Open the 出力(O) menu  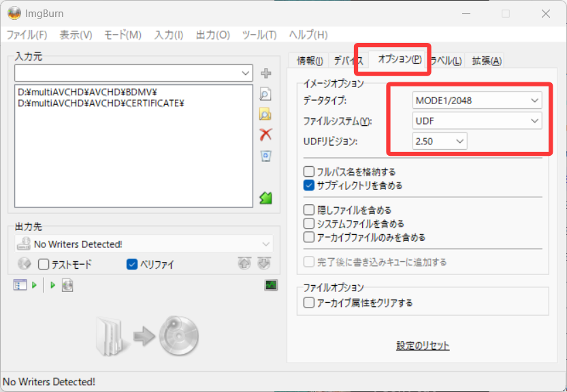213,35
